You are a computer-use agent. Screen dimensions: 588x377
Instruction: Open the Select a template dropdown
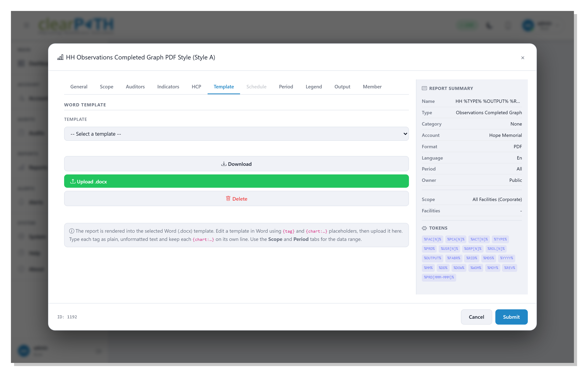[x=236, y=134]
